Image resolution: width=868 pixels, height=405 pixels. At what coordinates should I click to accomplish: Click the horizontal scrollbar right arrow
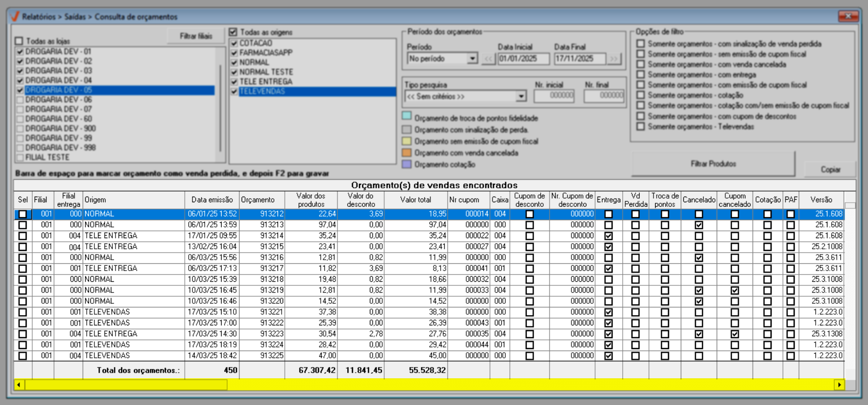[x=839, y=384]
